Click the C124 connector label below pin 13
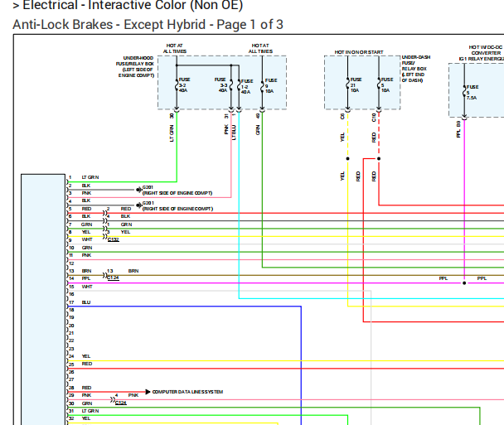 click(113, 278)
